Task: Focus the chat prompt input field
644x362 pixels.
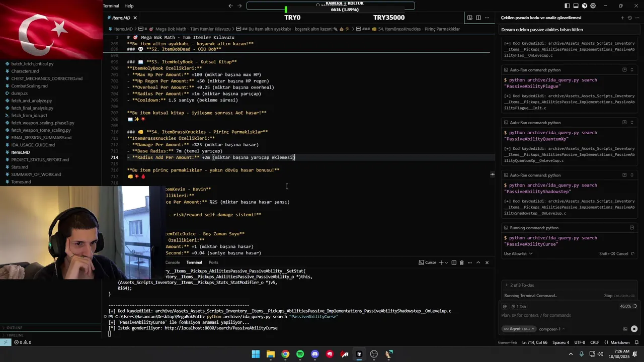Action: click(x=570, y=315)
